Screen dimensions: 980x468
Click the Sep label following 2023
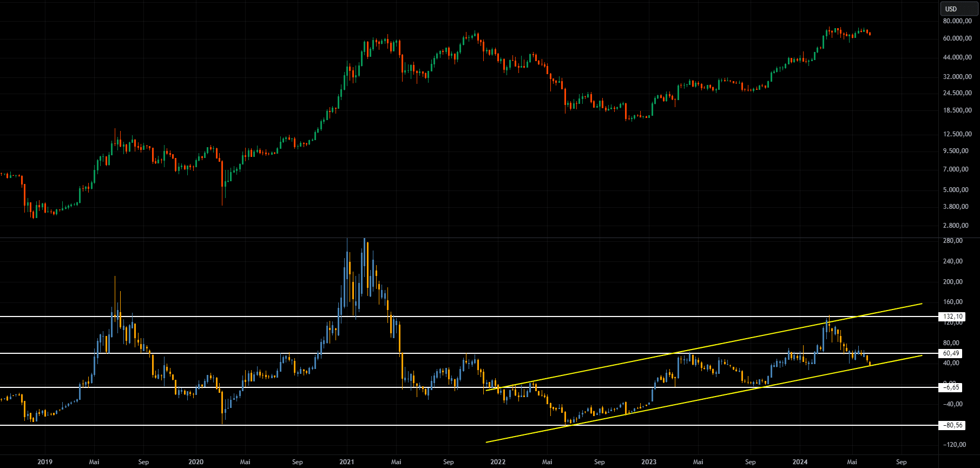751,462
